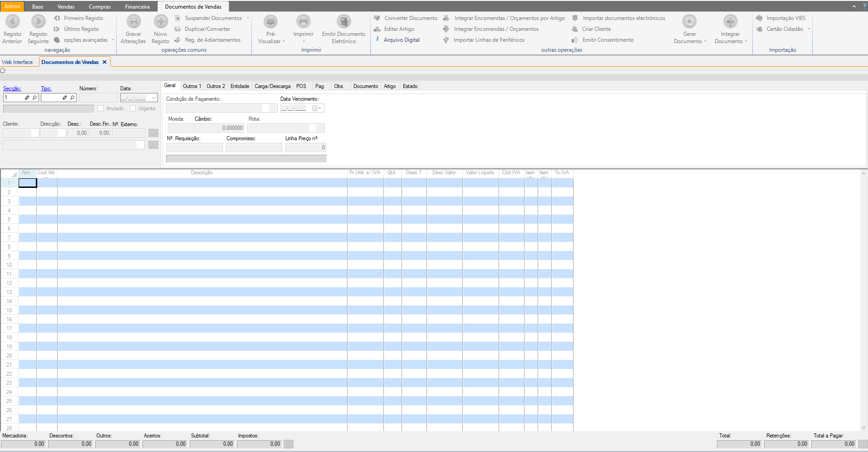Click the grid's vertical scrollbar down arrow
This screenshot has height=452, width=868.
pos(863,427)
